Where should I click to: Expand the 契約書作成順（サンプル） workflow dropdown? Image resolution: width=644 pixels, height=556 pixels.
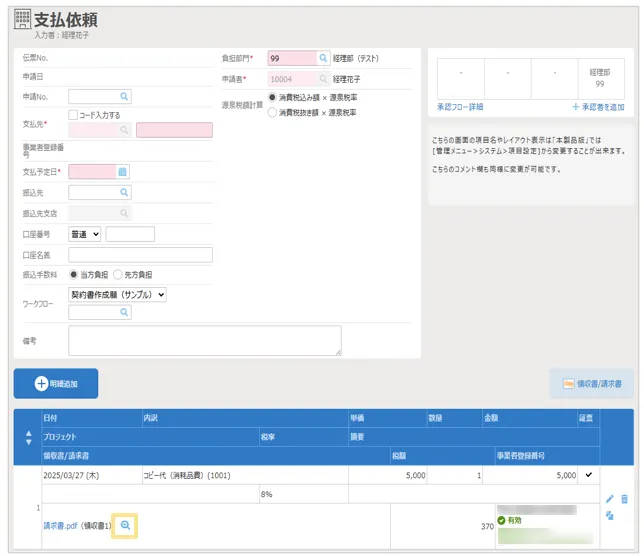click(117, 295)
